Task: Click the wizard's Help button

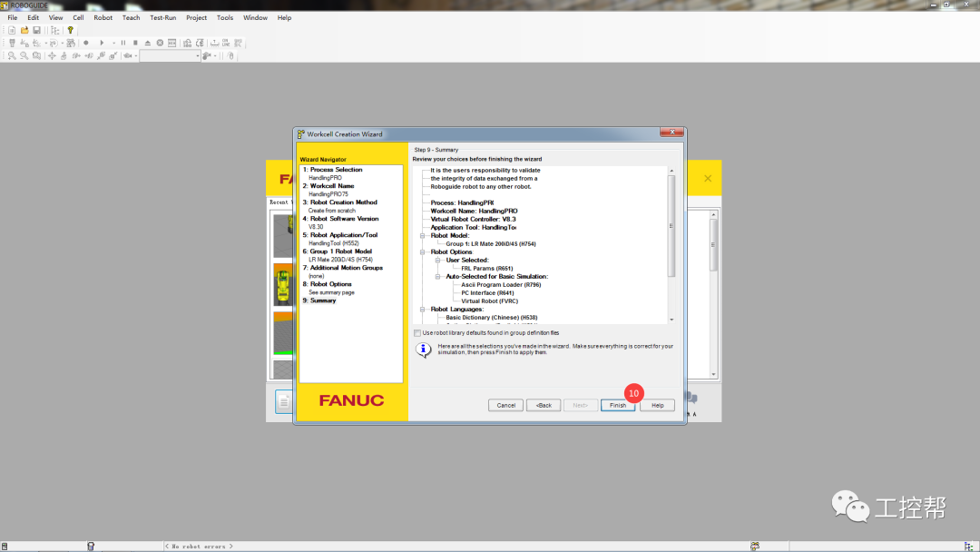Action: [x=658, y=405]
